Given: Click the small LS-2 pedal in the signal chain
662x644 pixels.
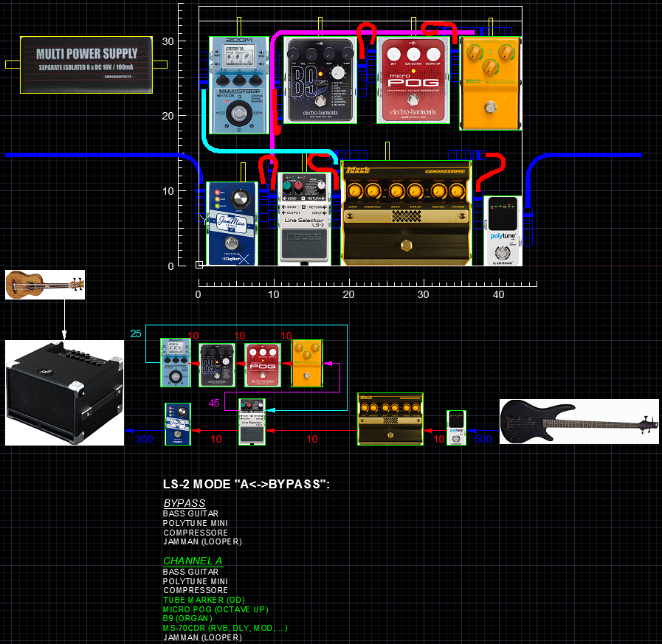Looking at the screenshot, I should pos(252,423).
